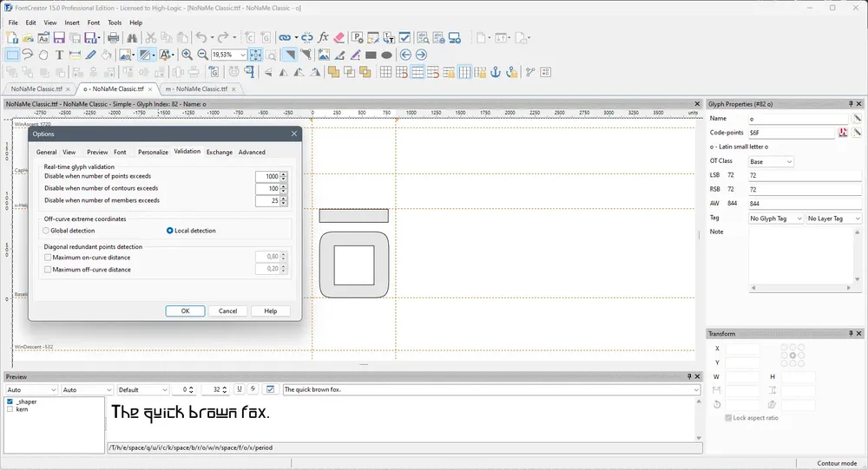The width and height of the screenshot is (868, 470).
Task: Click the OK button in Options
Action: tap(185, 310)
